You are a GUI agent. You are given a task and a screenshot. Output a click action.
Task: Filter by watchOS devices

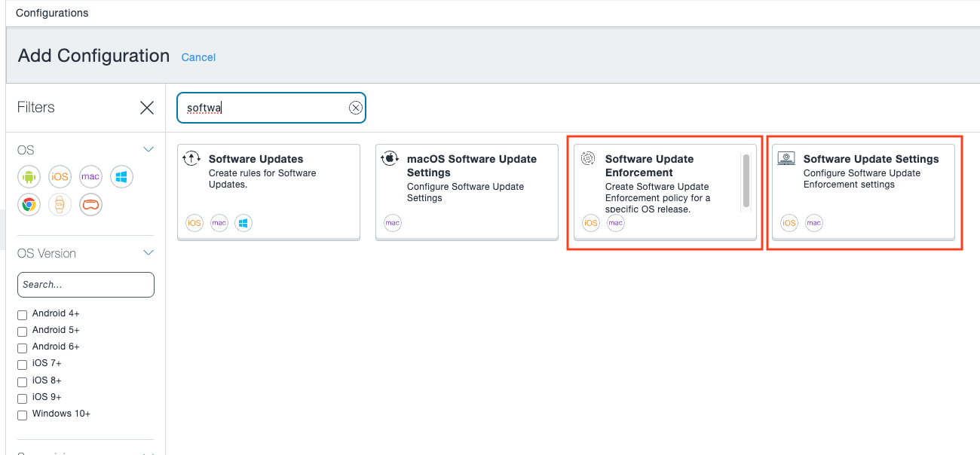60,204
